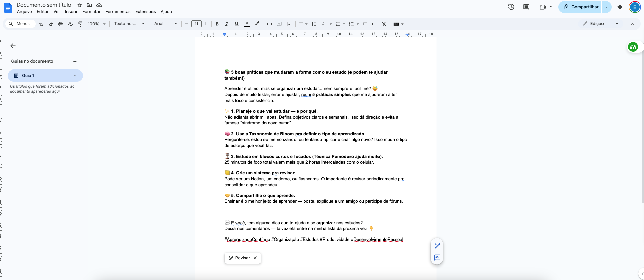644x280 pixels.
Task: Open line and paragraph spacing options
Action: point(314,24)
